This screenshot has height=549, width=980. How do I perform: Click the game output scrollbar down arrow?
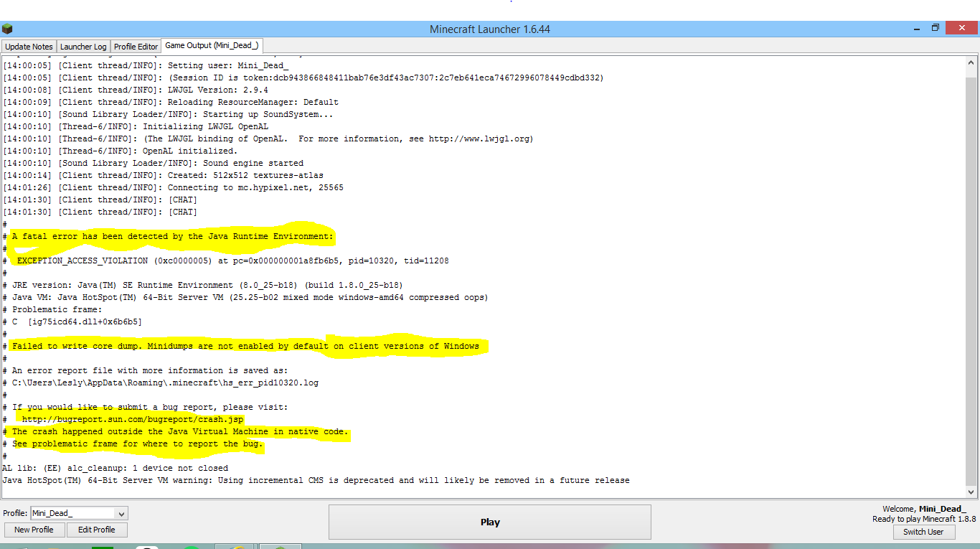[x=971, y=492]
